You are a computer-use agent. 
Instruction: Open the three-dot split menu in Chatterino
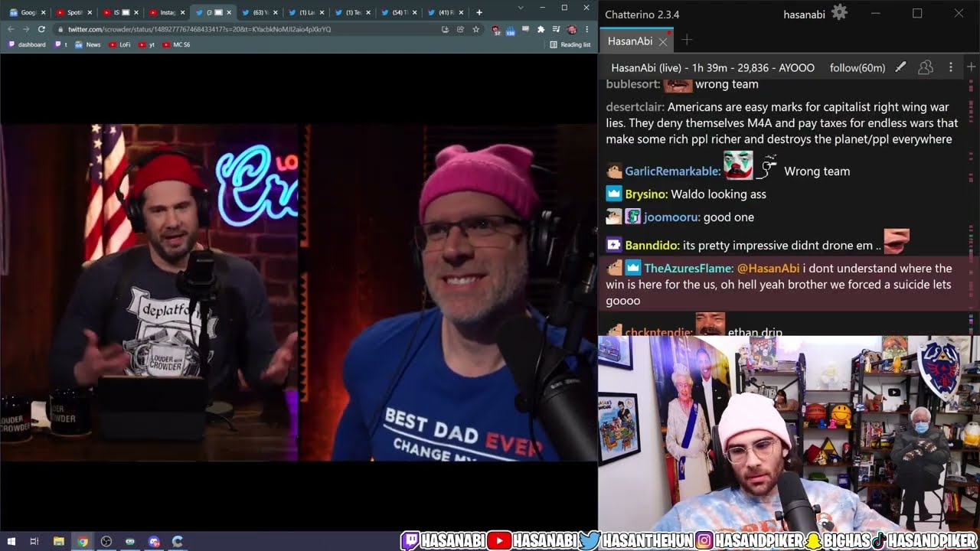[x=951, y=67]
